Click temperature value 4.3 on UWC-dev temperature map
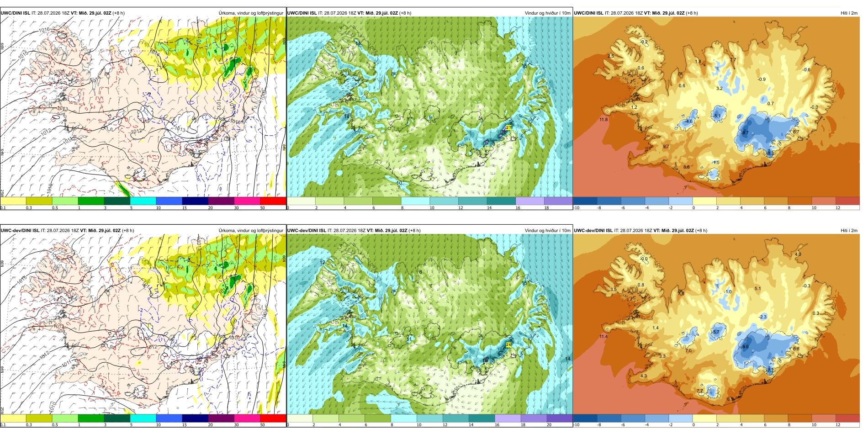The height and width of the screenshot is (434, 868). click(x=644, y=376)
